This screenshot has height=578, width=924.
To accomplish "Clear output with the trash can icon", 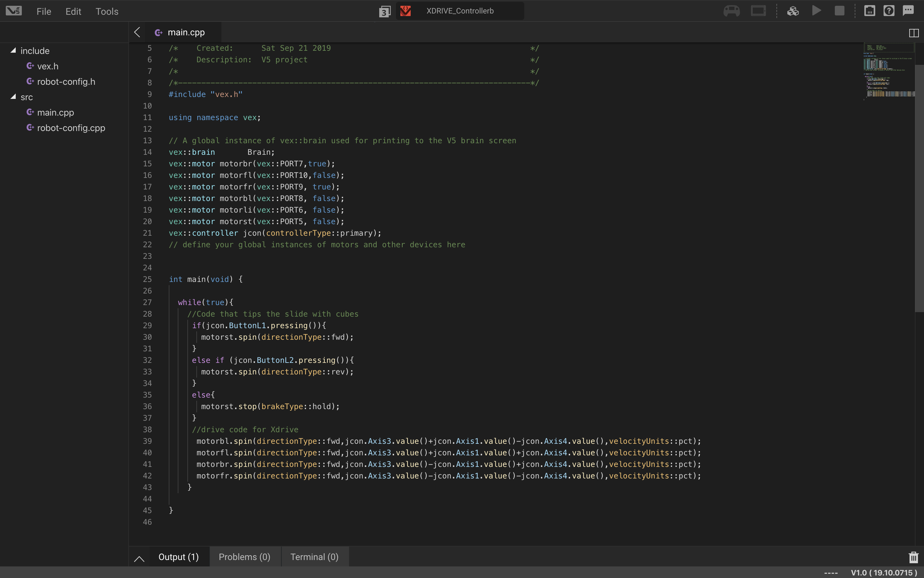I will coord(913,557).
